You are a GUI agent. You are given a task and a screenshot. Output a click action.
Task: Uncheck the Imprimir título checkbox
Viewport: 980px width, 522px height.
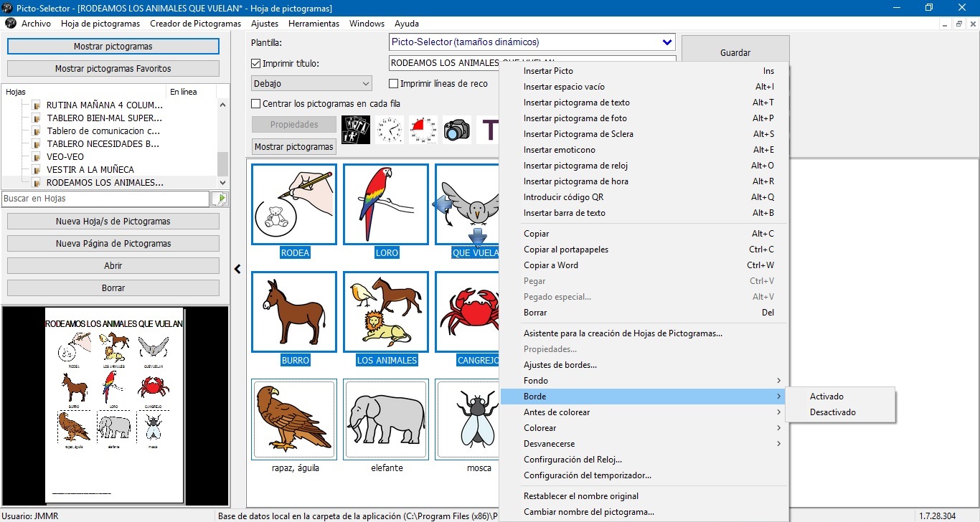tap(256, 64)
